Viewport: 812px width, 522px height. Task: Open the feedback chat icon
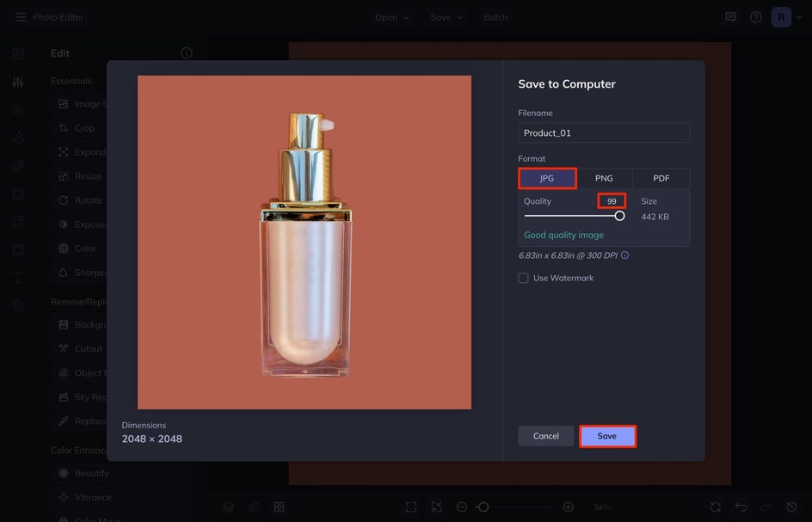[730, 17]
